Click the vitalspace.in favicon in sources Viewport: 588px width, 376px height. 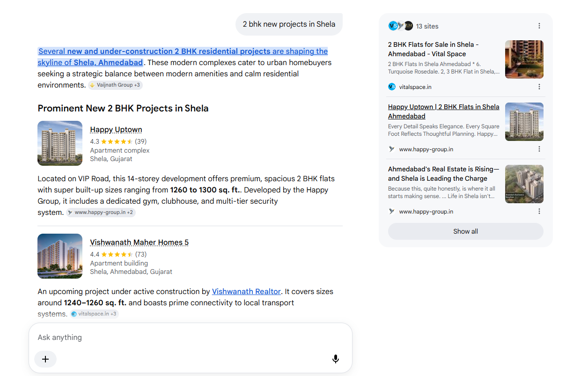392,87
